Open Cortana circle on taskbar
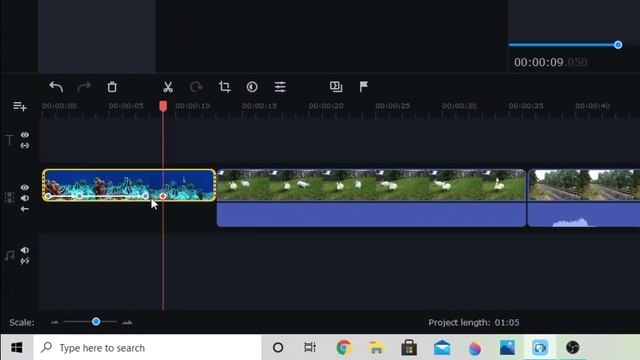The height and width of the screenshot is (360, 640). [x=278, y=347]
